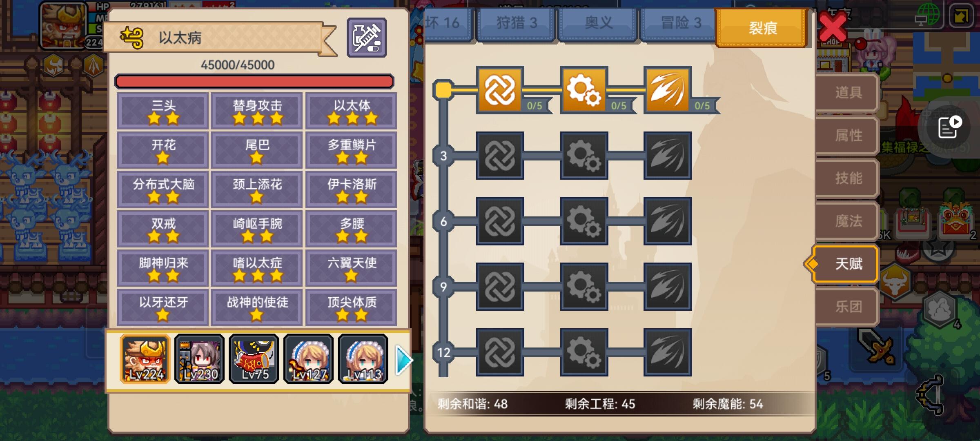Click the red 45000/45000 health bar
Image resolution: width=980 pixels, height=441 pixels.
pyautogui.click(x=254, y=81)
